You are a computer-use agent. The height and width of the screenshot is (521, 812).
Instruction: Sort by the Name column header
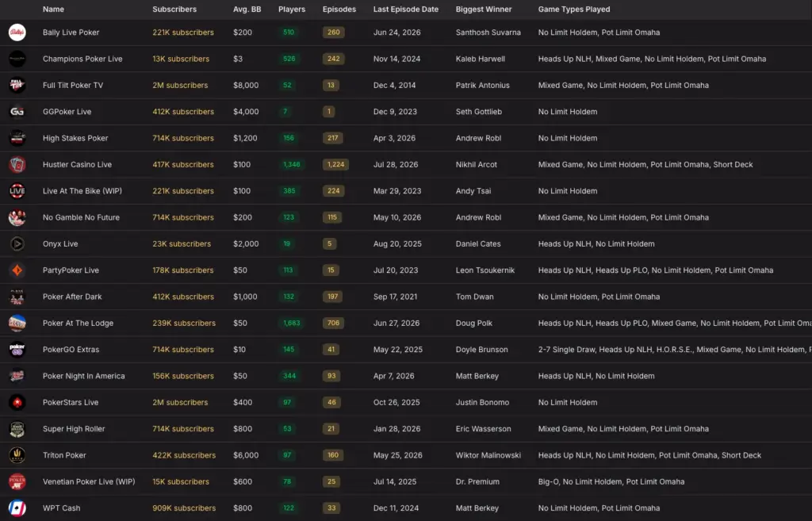click(53, 10)
